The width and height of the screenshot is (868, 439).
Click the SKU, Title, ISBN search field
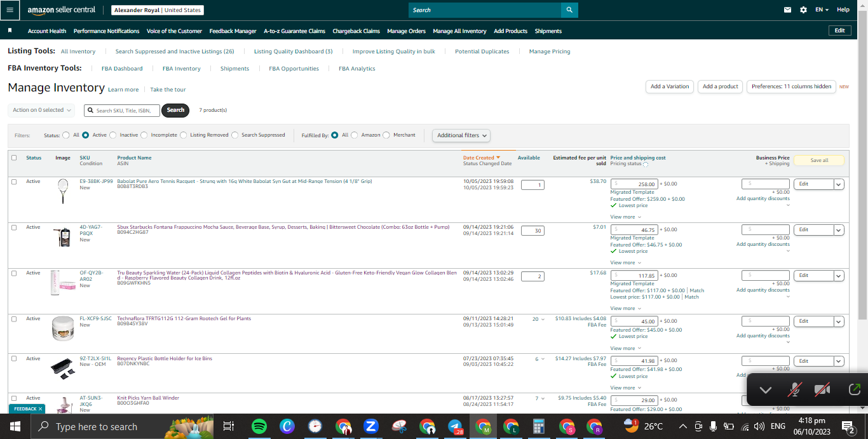122,111
